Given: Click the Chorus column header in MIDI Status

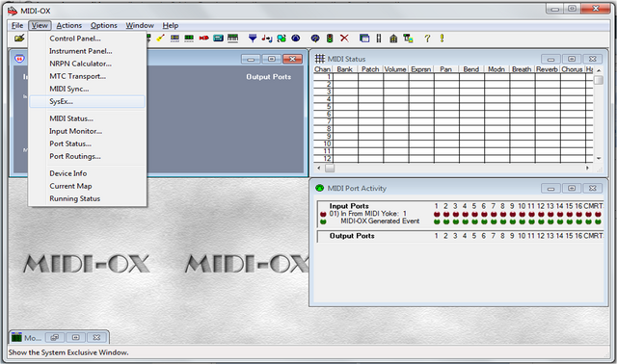Looking at the screenshot, I should point(572,69).
